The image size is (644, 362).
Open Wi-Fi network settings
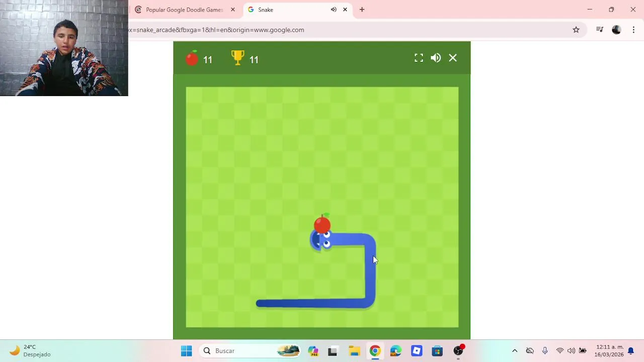pyautogui.click(x=560, y=351)
